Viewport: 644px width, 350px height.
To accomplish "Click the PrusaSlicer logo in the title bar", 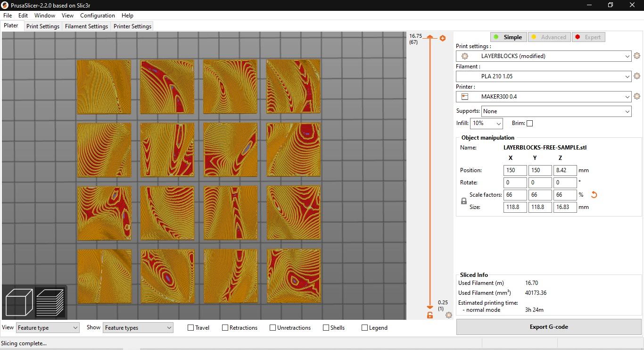I will click(5, 5).
